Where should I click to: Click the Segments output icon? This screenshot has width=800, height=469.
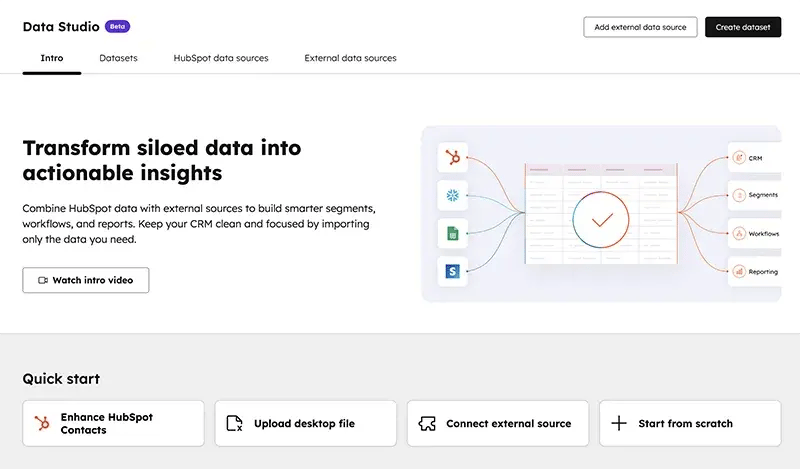pyautogui.click(x=740, y=195)
